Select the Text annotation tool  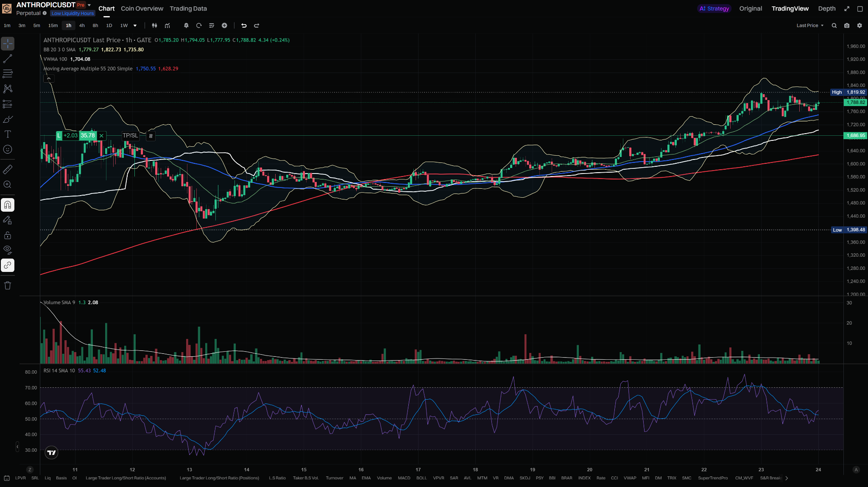pyautogui.click(x=8, y=134)
